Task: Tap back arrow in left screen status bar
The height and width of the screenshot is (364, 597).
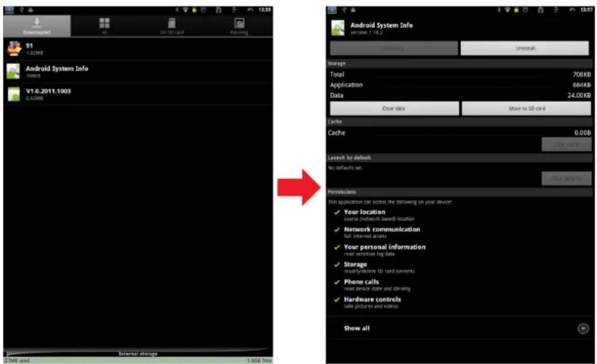Action: [x=250, y=10]
